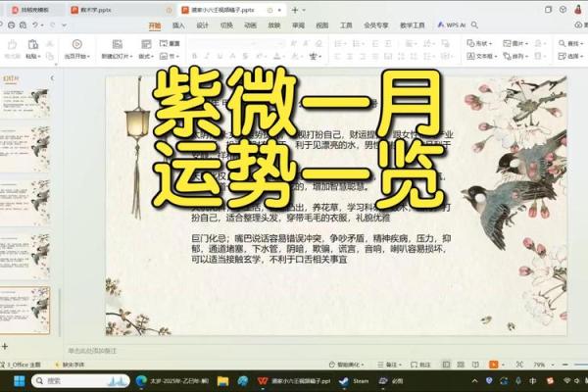Open the 79% zoom level dropdown
The width and height of the screenshot is (588, 392).
tap(540, 364)
